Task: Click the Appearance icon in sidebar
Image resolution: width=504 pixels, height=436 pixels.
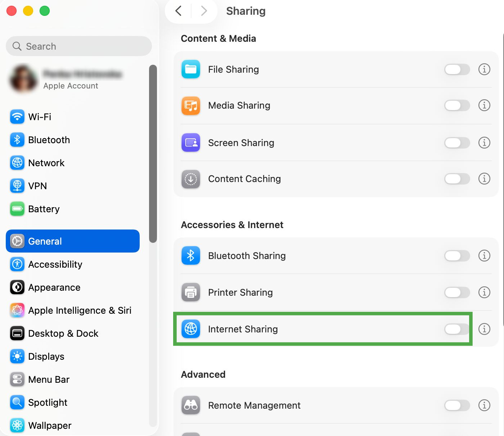Action: 17,287
